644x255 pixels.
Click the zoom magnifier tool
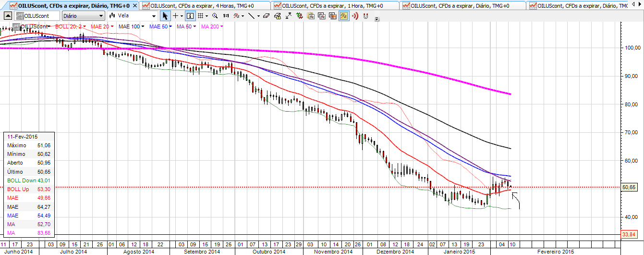point(215,16)
